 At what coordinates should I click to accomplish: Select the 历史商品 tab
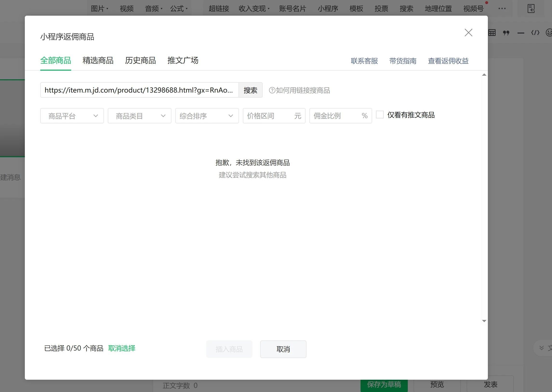coord(140,60)
